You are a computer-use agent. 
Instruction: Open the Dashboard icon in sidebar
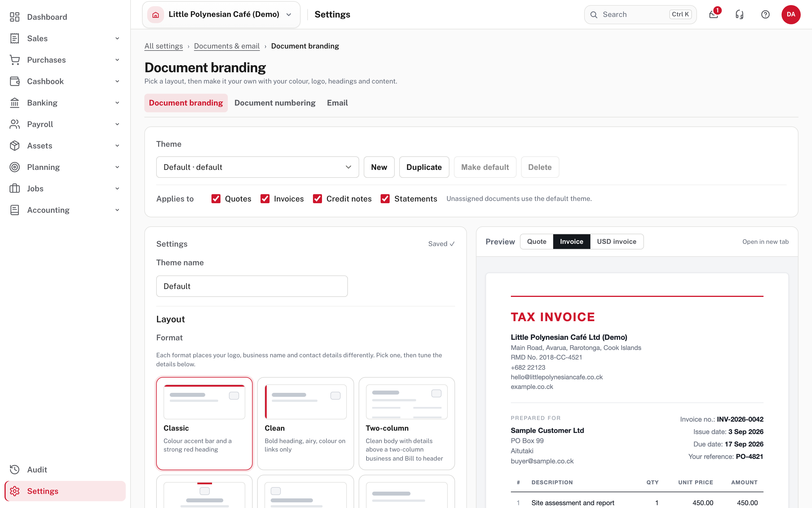click(x=14, y=17)
